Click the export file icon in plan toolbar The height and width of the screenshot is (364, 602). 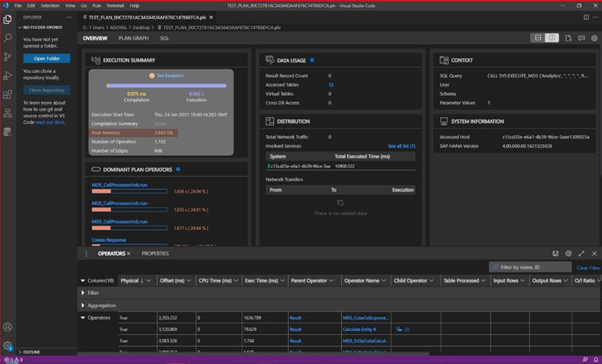(x=568, y=38)
